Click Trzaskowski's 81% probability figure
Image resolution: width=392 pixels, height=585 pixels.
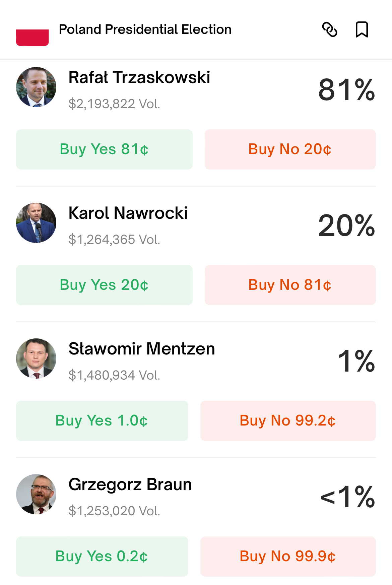pyautogui.click(x=346, y=90)
